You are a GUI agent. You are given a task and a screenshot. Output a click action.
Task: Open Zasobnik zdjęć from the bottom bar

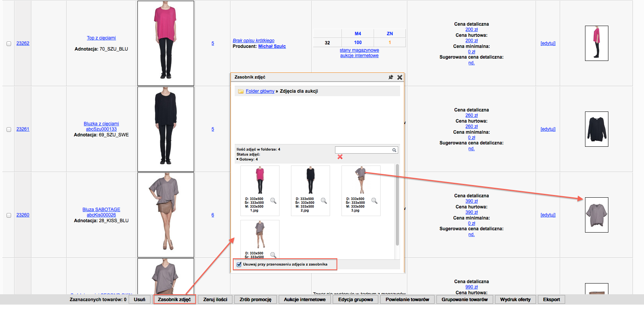pos(174,300)
